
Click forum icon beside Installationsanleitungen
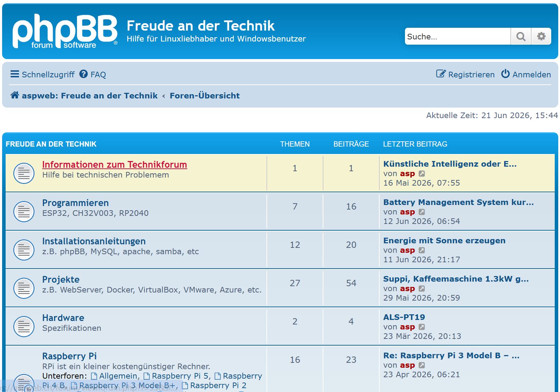24,250
